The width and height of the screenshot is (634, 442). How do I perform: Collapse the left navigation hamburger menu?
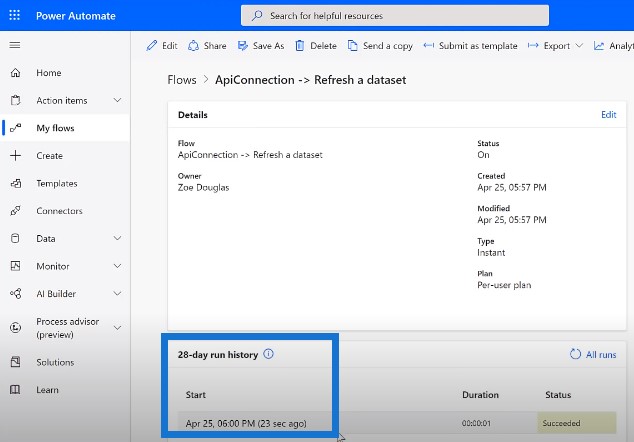tap(15, 45)
